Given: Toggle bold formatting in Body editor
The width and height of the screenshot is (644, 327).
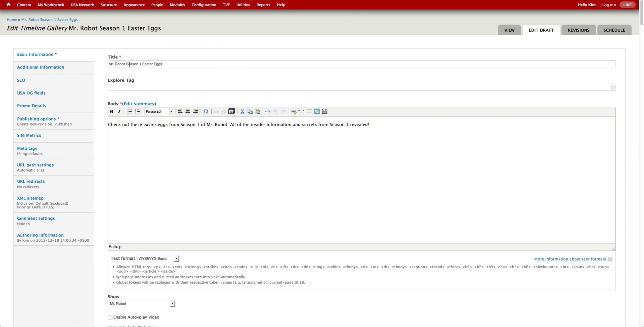Looking at the screenshot, I should click(x=111, y=112).
